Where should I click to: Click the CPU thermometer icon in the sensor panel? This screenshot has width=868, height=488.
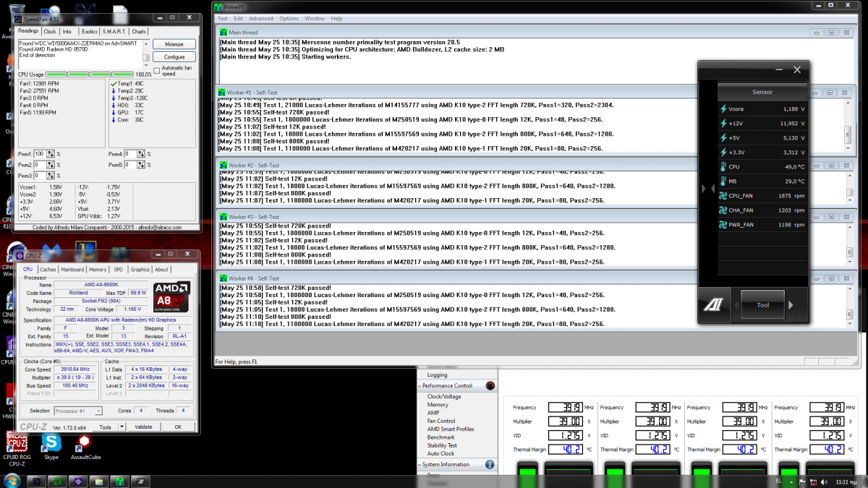coord(723,167)
